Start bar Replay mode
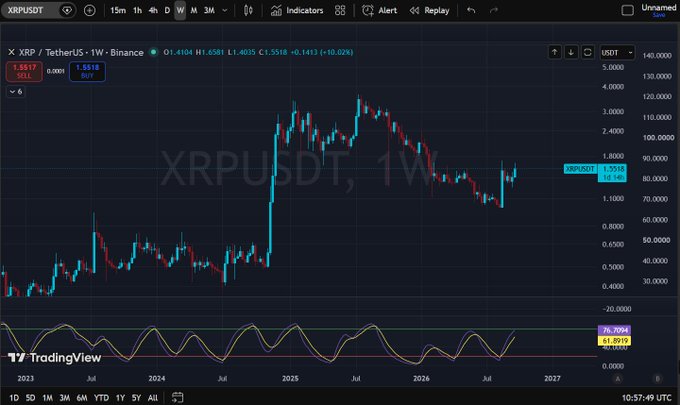Viewport: 680px width, 405px height. point(429,10)
